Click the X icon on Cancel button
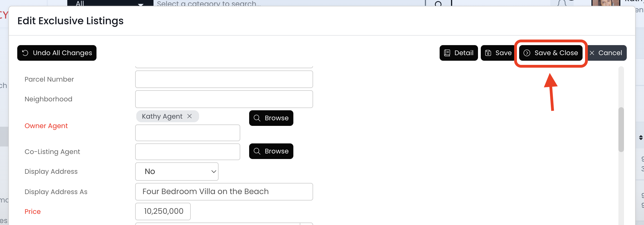644x225 pixels. click(592, 53)
